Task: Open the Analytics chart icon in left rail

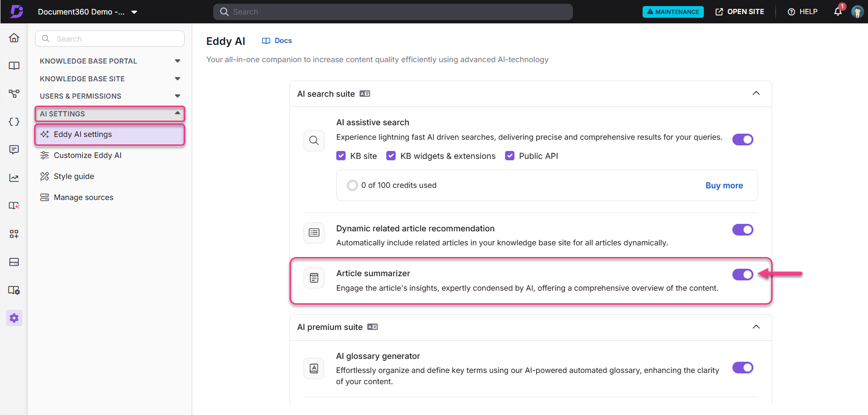Action: (x=14, y=178)
